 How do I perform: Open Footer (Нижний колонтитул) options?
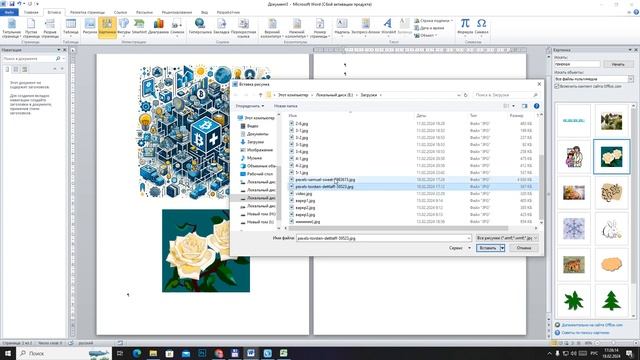coord(297,28)
